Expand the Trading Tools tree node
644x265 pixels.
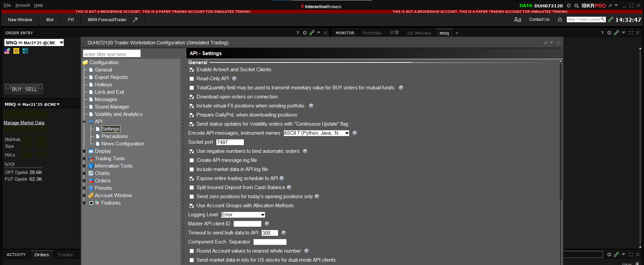click(x=85, y=159)
